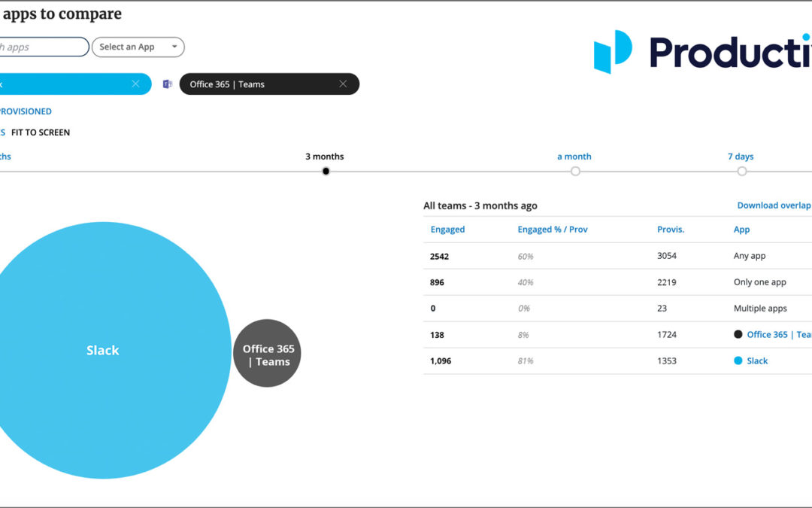Click the provisioned value 23
This screenshot has width=812, height=508.
662,308
